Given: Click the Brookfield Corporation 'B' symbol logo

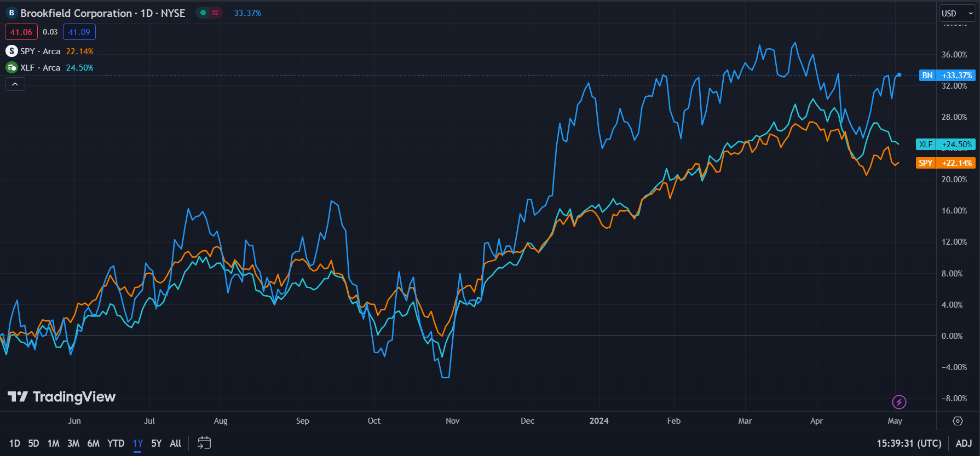Looking at the screenshot, I should pos(11,13).
